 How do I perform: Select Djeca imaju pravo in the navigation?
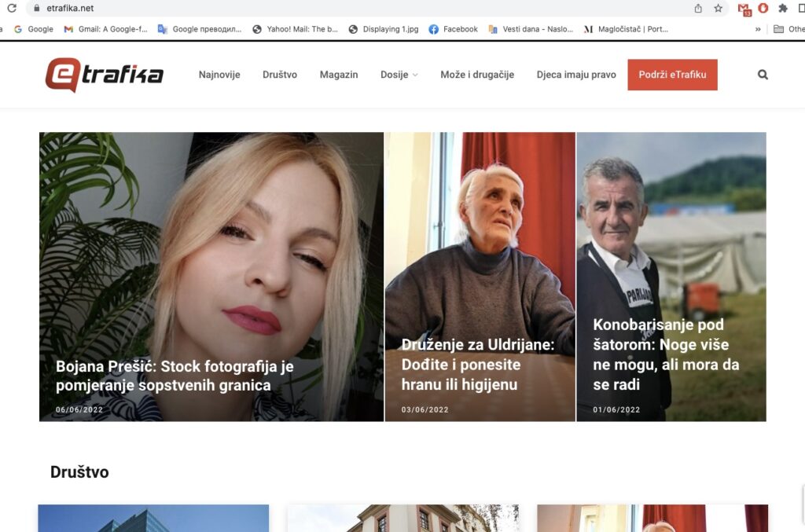click(576, 75)
